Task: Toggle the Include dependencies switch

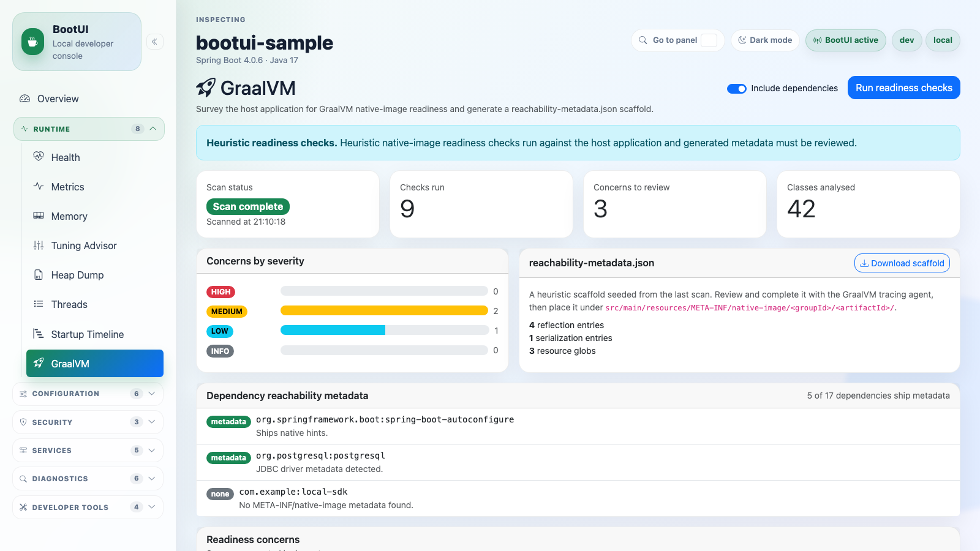Action: (x=736, y=89)
